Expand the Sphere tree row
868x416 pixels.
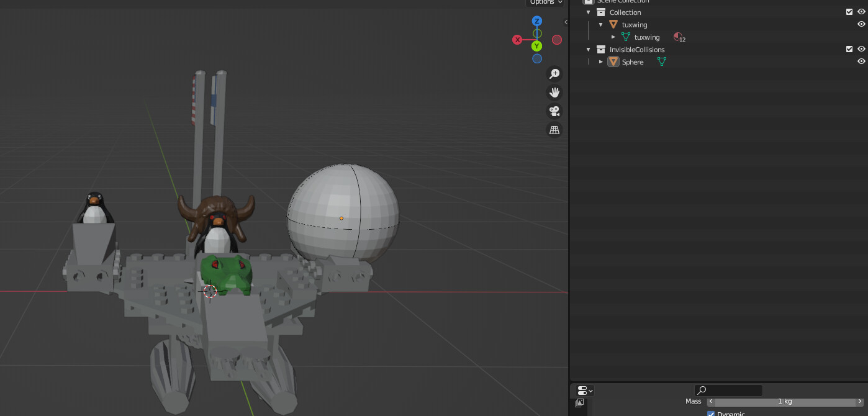pyautogui.click(x=601, y=62)
